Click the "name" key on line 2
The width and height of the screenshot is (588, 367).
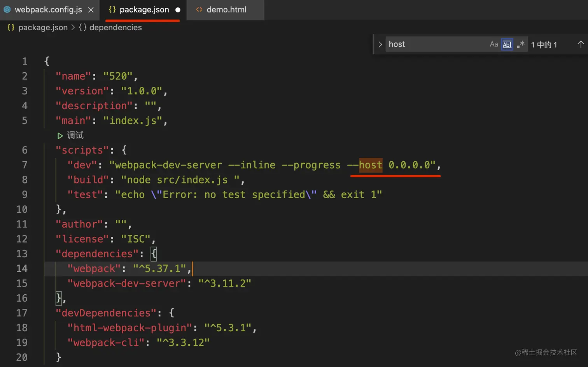(73, 76)
